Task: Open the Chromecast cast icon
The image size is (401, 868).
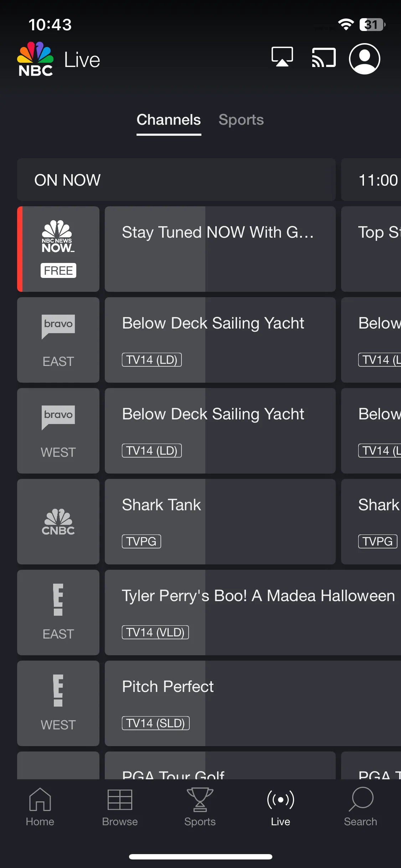Action: pyautogui.click(x=324, y=57)
